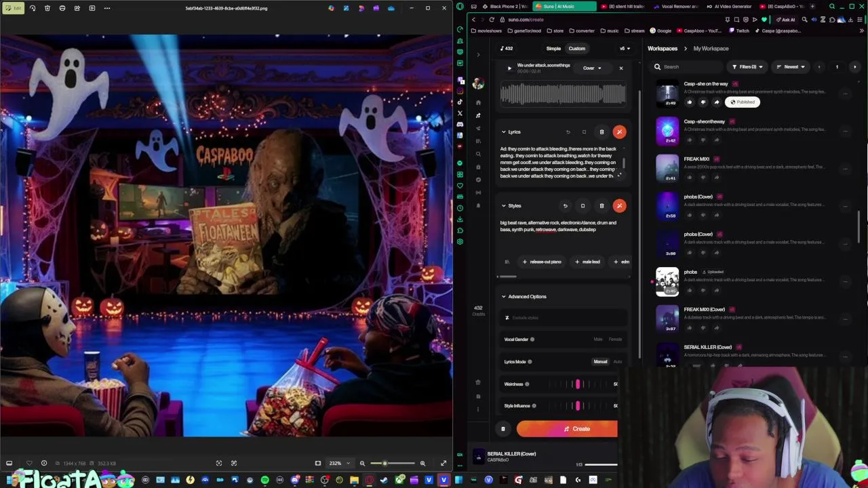Select Female vocal gender
The width and height of the screenshot is (868, 488).
615,340
